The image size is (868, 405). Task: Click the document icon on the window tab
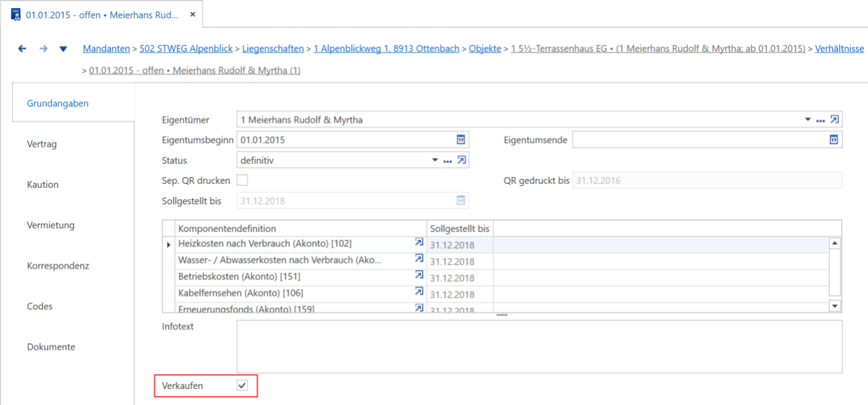(x=15, y=15)
